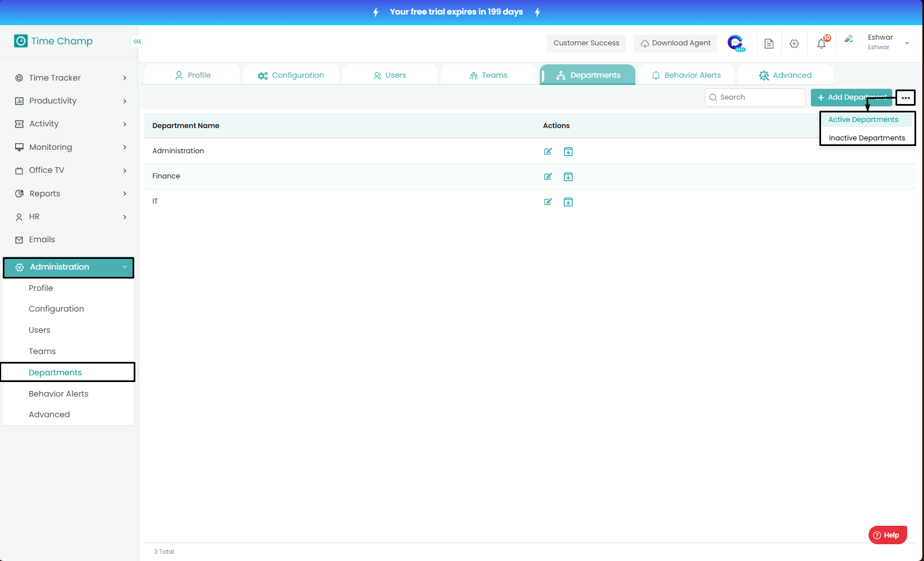
Task: Expand the Reports sidebar section
Action: pos(70,194)
